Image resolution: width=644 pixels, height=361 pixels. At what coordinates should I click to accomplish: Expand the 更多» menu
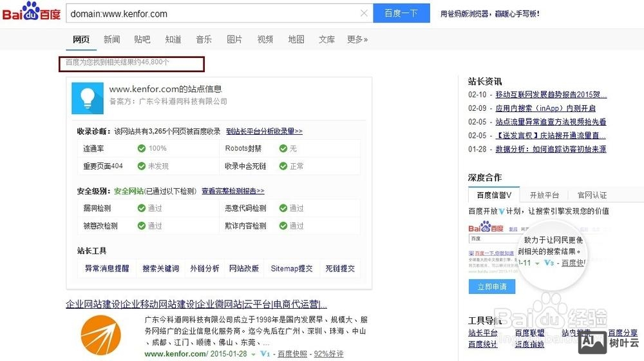(x=357, y=39)
